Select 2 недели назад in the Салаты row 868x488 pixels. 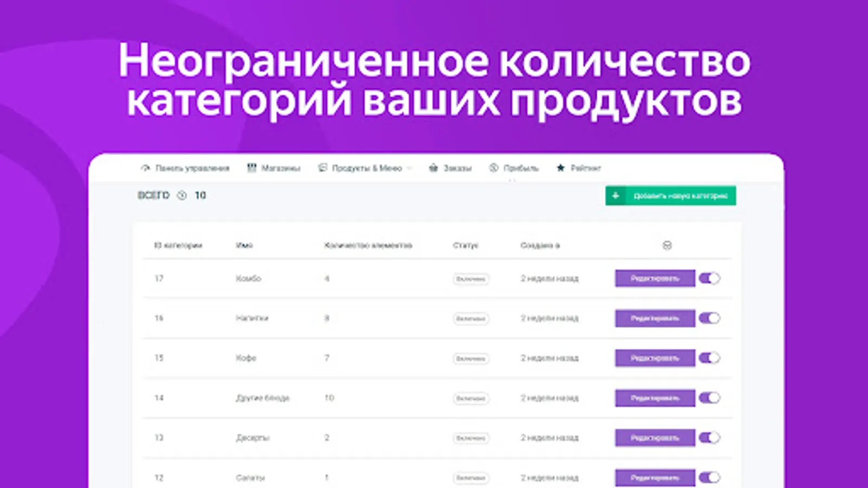(x=550, y=478)
